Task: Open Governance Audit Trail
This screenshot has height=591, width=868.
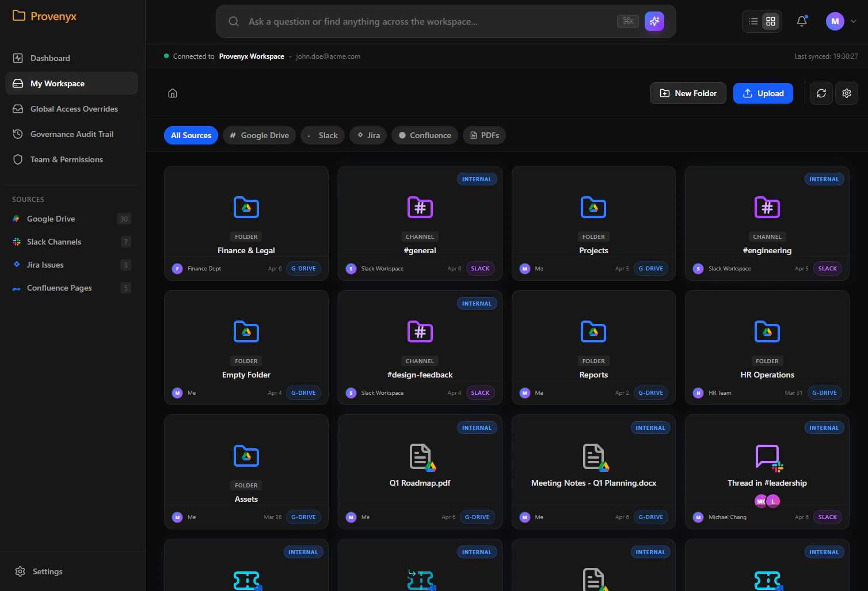Action: coord(71,134)
